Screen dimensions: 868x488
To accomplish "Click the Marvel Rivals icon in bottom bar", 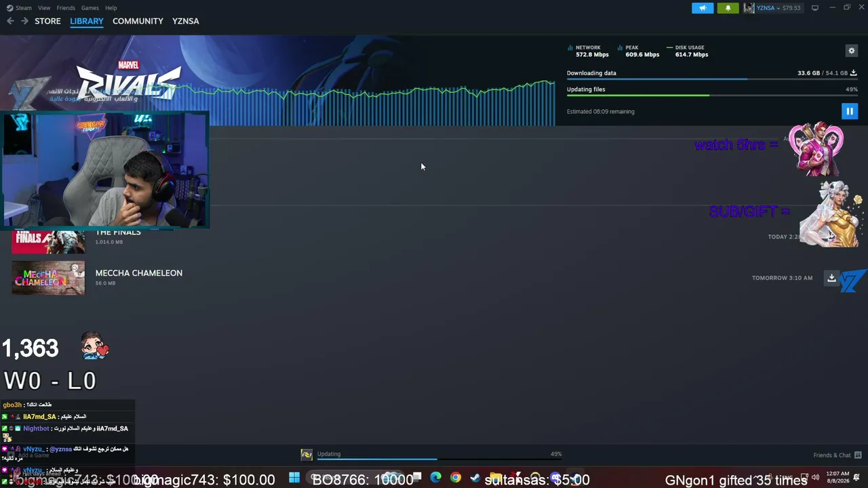I will click(307, 455).
